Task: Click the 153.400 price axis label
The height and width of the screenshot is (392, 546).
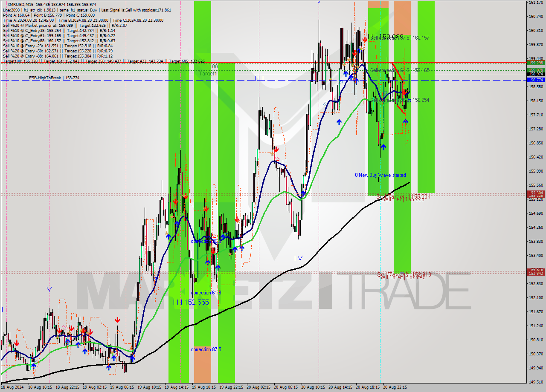Action: click(x=536, y=256)
